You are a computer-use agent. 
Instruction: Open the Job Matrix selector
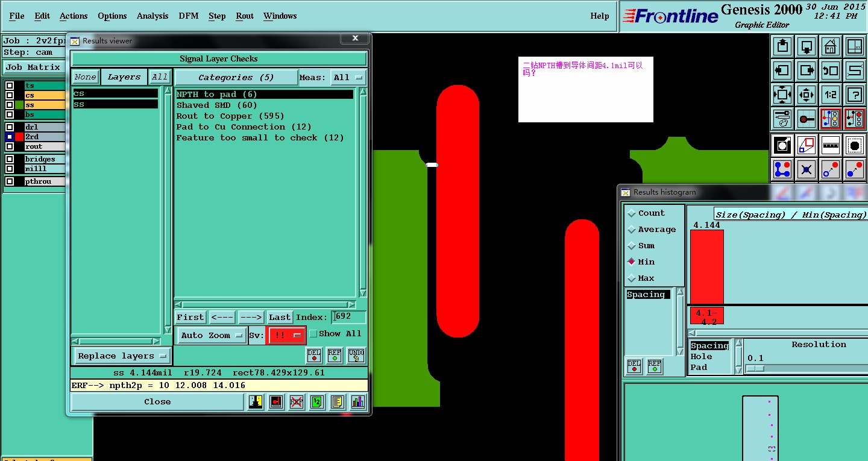point(33,67)
